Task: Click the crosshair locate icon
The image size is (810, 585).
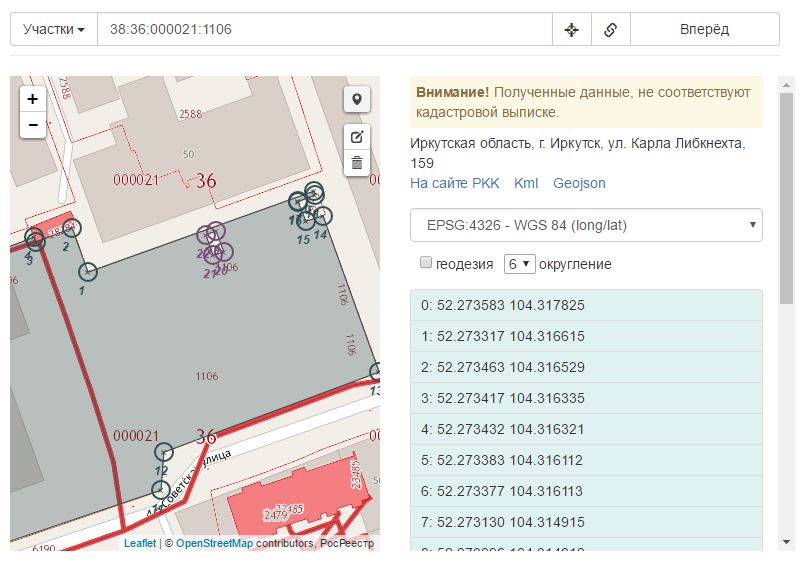Action: (x=572, y=29)
